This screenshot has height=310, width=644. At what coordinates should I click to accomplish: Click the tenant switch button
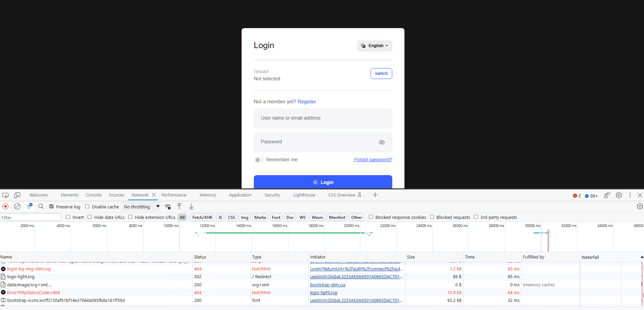click(x=381, y=74)
